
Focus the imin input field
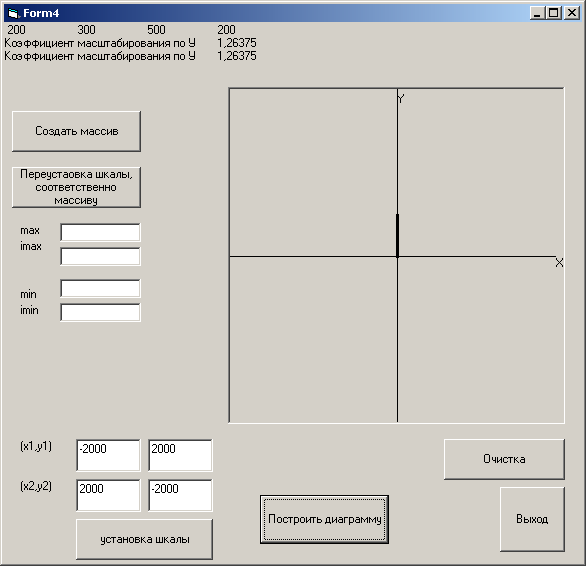100,313
